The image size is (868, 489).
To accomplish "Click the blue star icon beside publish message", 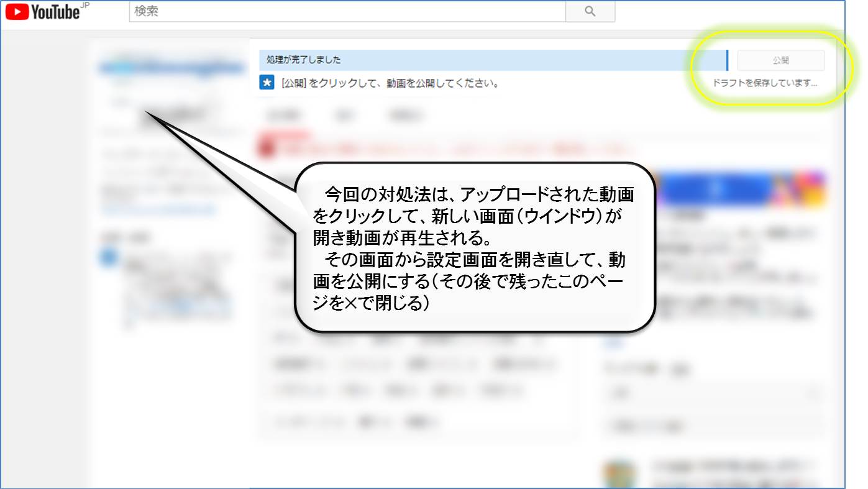I will point(267,83).
